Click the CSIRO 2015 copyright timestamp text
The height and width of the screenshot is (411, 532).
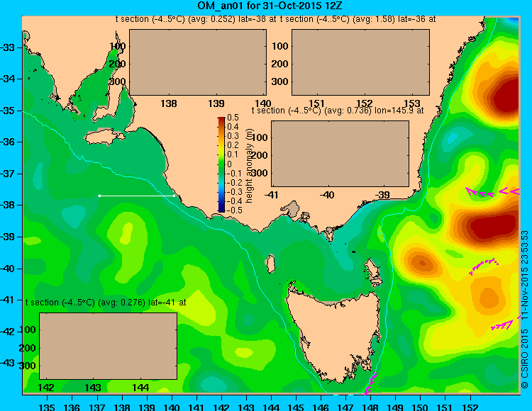(x=525, y=310)
